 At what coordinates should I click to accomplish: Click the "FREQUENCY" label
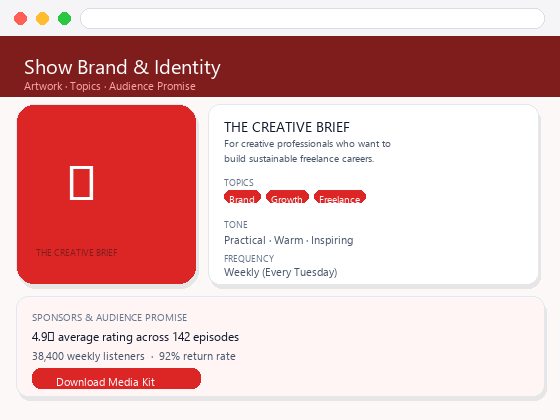249,258
